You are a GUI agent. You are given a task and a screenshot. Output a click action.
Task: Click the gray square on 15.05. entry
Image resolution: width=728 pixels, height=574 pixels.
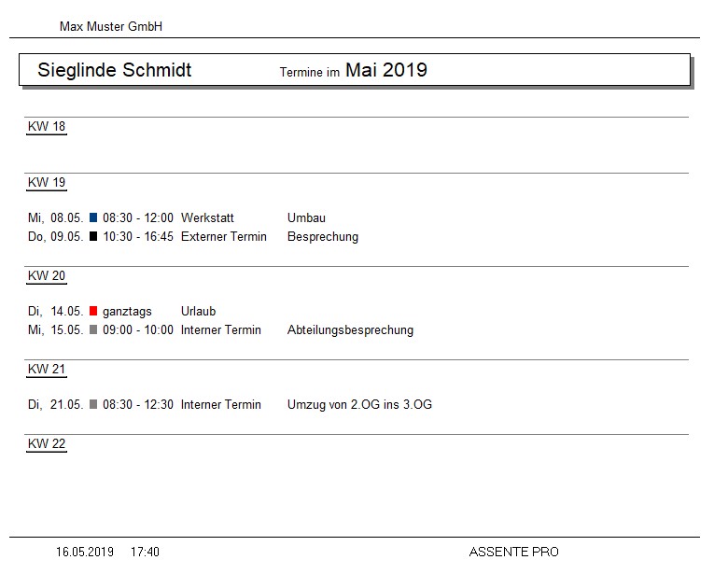(93, 329)
